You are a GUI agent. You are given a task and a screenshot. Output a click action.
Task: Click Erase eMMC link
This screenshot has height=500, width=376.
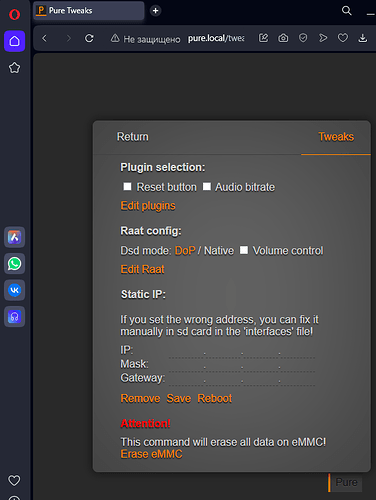point(152,454)
